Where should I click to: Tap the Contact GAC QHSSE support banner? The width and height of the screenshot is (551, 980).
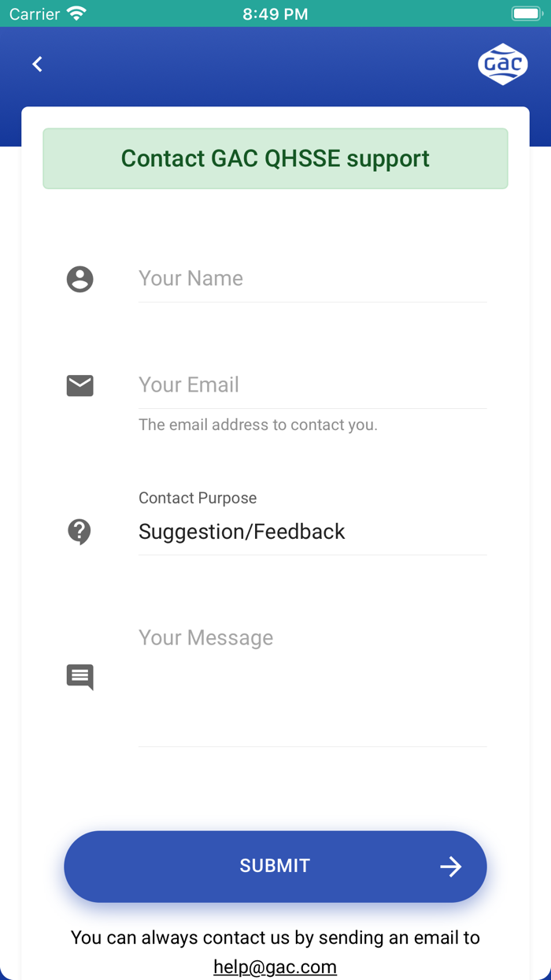click(275, 158)
